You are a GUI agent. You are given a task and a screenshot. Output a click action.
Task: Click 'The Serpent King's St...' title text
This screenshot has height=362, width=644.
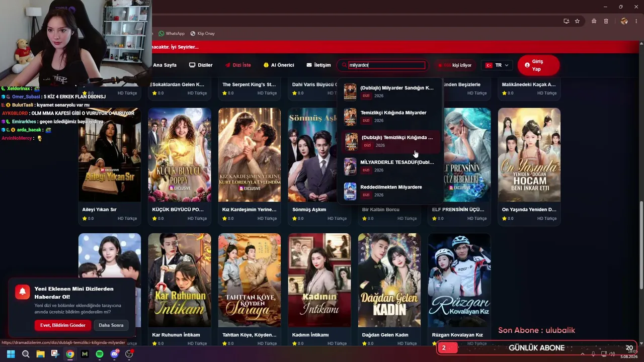click(x=249, y=84)
